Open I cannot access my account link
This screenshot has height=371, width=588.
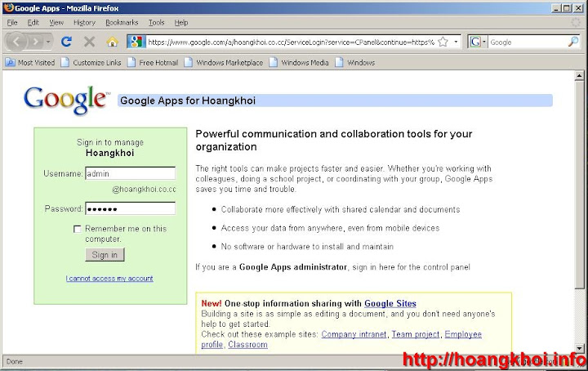109,279
